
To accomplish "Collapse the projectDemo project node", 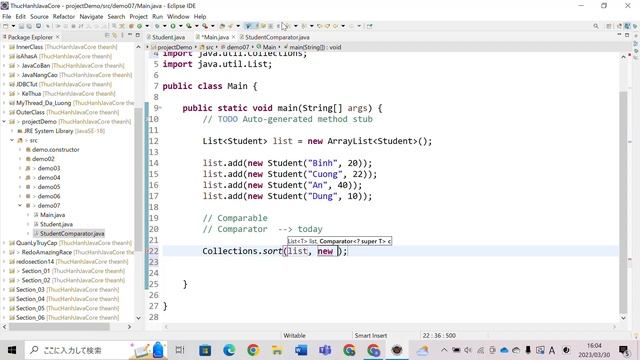I will pyautogui.click(x=4, y=122).
